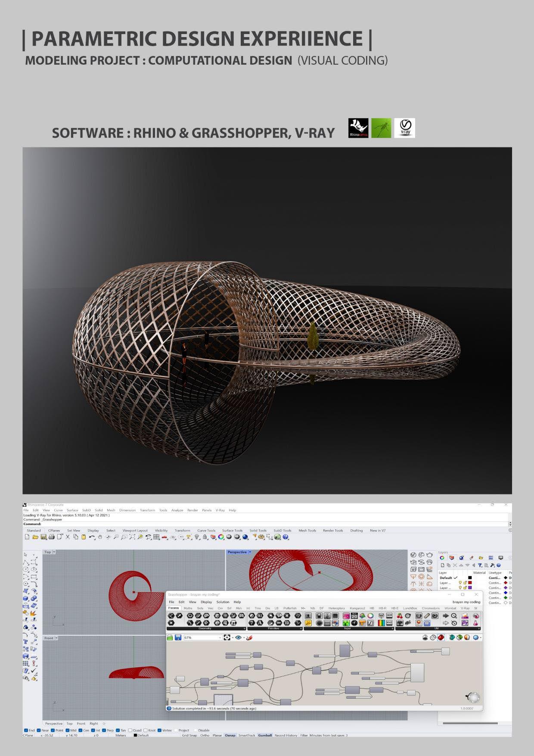Click the New file icon in Rhino toolbar

26,537
